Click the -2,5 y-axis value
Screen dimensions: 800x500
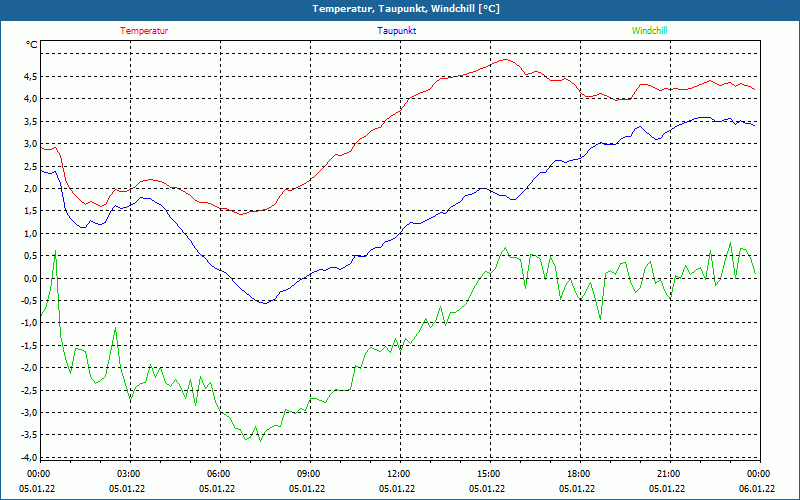29,390
